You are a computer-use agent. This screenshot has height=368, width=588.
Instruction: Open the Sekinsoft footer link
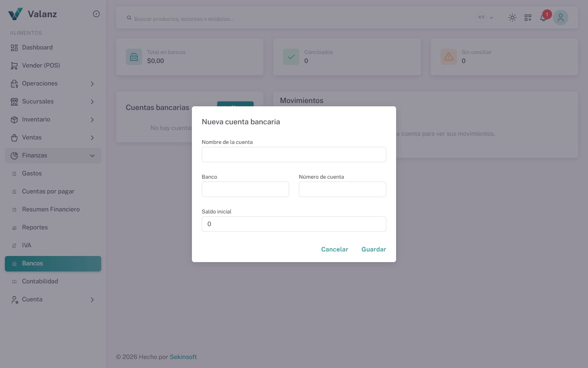[x=183, y=357]
